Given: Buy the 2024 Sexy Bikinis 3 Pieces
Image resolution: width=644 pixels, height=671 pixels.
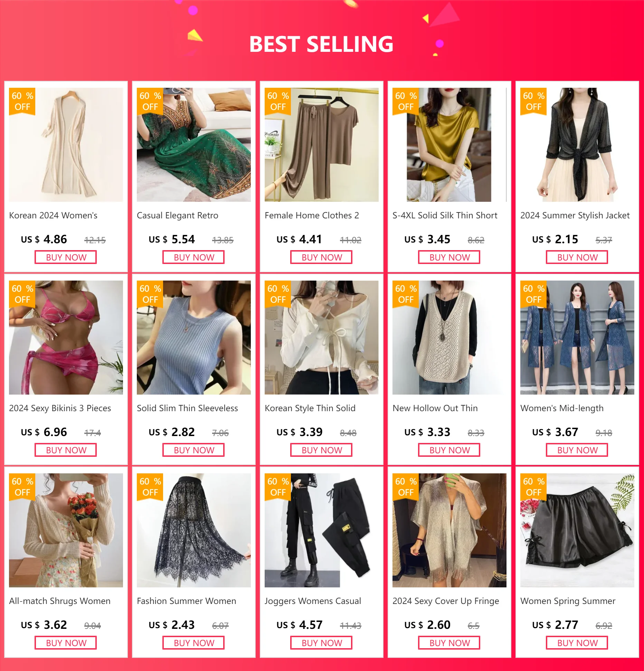Looking at the screenshot, I should (x=66, y=450).
